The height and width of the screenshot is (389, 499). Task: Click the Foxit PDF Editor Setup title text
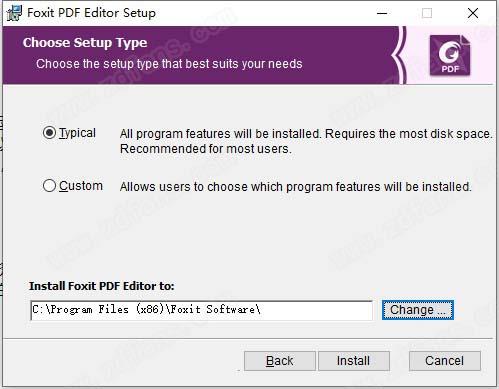(x=91, y=13)
